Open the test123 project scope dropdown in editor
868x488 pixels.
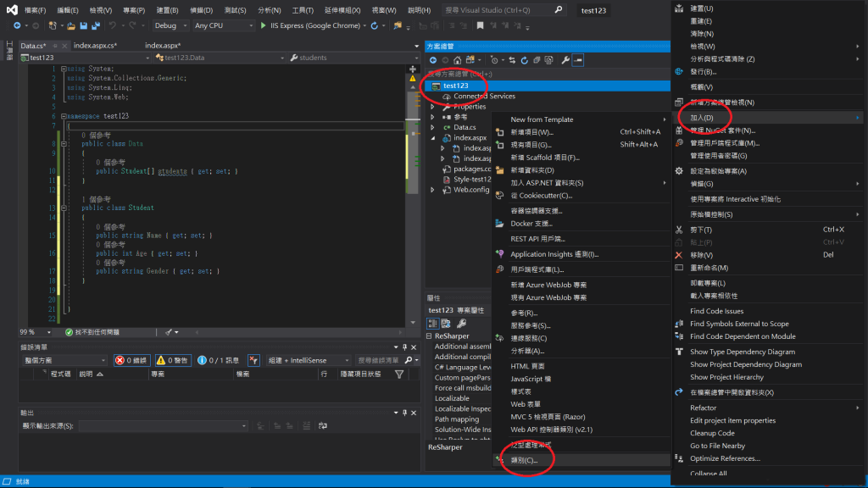(x=85, y=58)
